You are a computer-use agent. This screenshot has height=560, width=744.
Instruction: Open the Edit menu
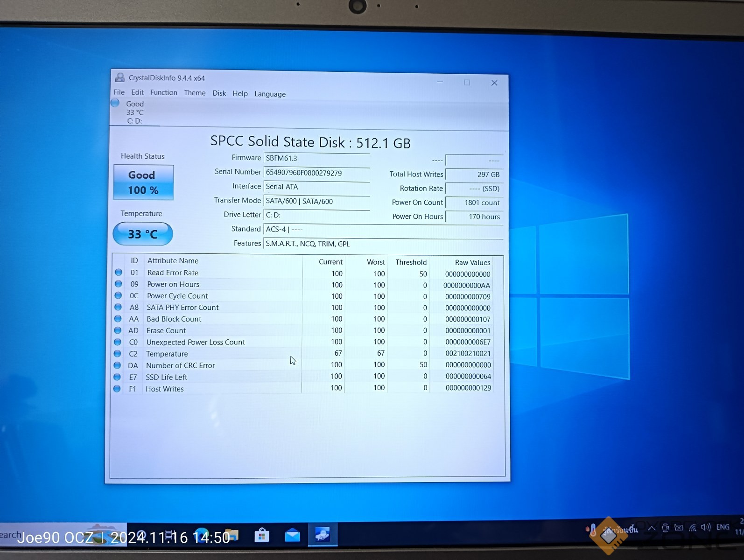coord(137,92)
